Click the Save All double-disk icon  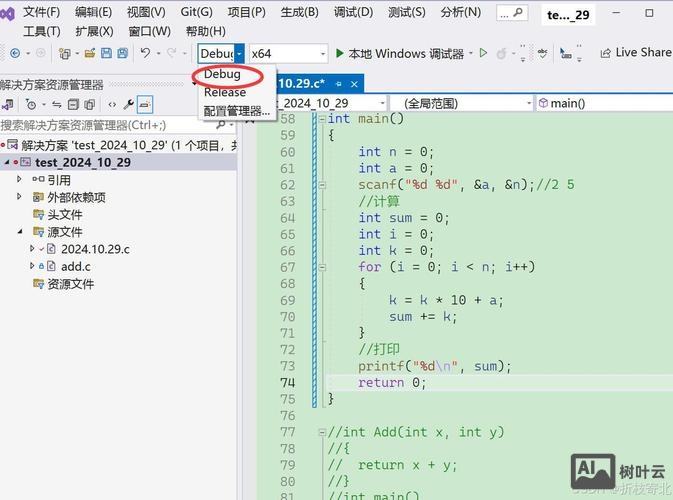pyautogui.click(x=123, y=53)
